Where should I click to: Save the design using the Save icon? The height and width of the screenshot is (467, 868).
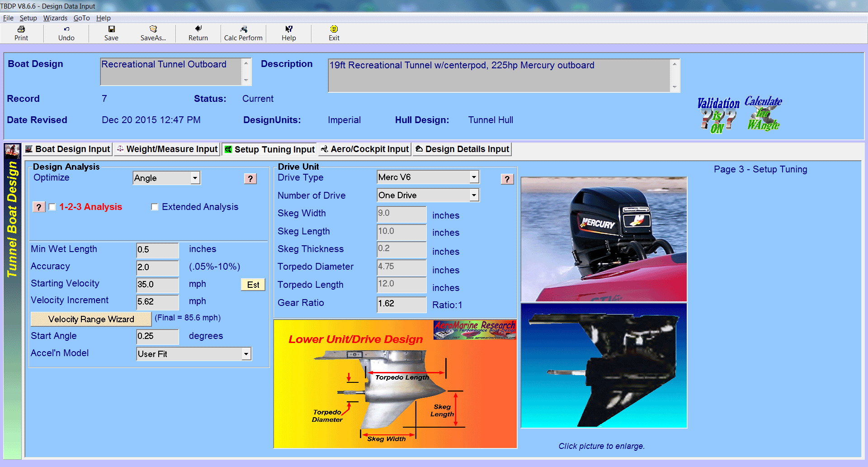click(111, 33)
